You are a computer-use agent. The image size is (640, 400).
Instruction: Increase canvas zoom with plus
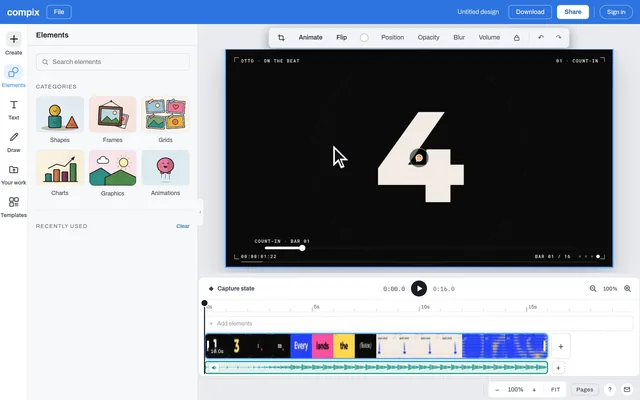click(534, 390)
